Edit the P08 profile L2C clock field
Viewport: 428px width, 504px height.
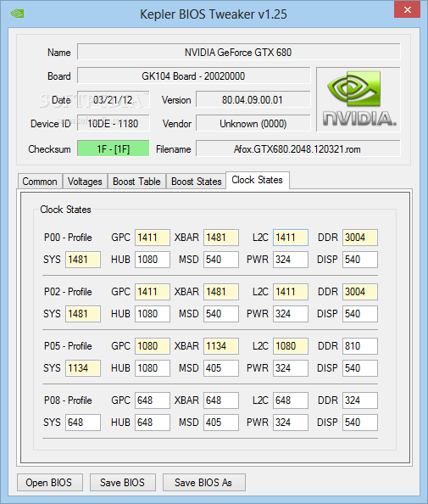coord(291,400)
